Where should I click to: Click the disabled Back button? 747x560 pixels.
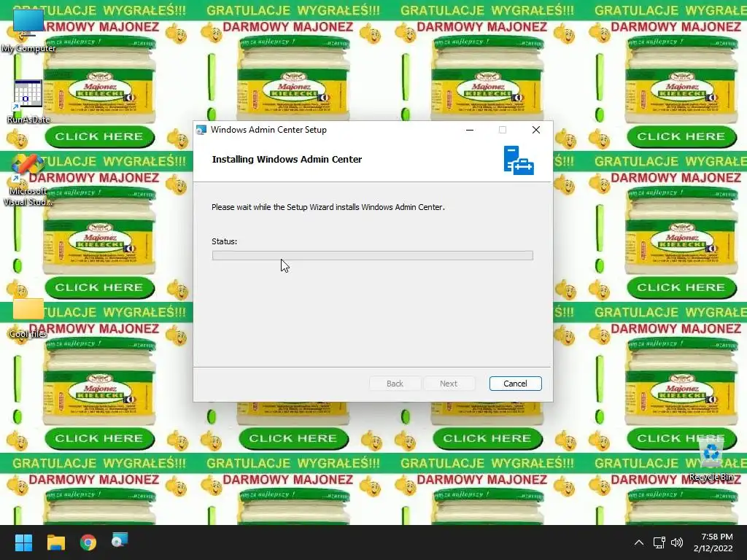point(395,384)
